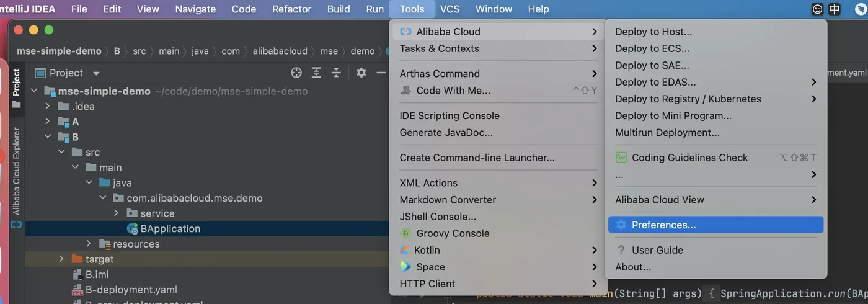Collapse the src folder
This screenshot has width=868, height=304.
tap(61, 152)
